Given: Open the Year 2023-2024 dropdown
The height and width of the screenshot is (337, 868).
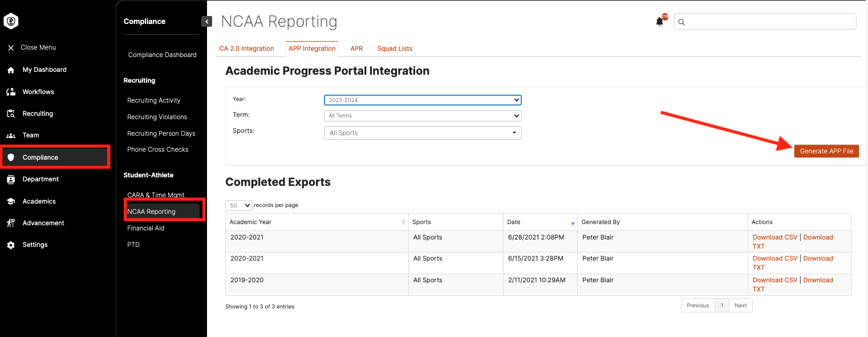Looking at the screenshot, I should point(423,100).
